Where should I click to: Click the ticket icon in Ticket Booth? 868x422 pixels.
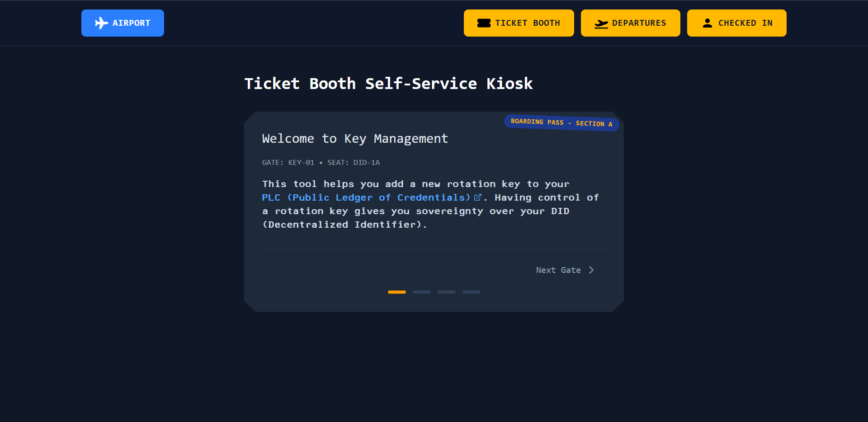[484, 23]
